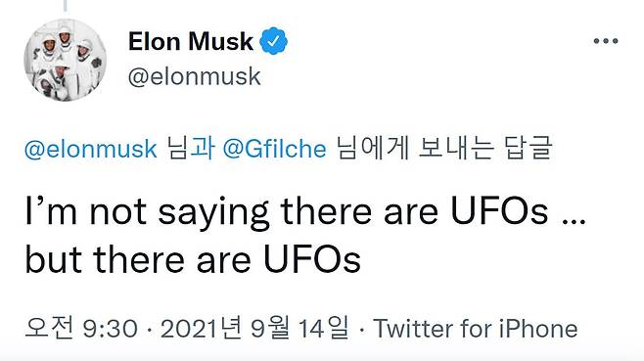This screenshot has width=644, height=361.
Task: Click the 님과 text between the mentions
Action: click(x=190, y=149)
